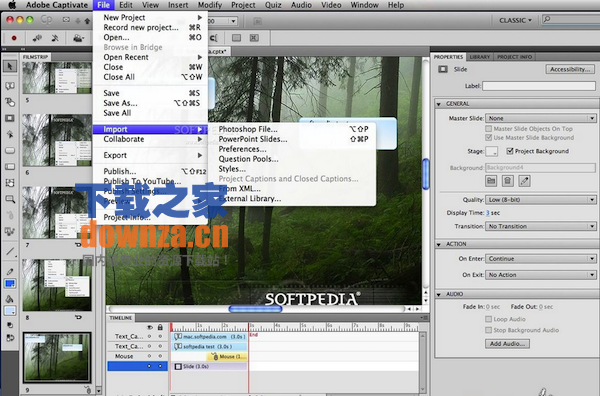Collapse the GENERAL section
This screenshot has width=600, height=396.
click(439, 104)
